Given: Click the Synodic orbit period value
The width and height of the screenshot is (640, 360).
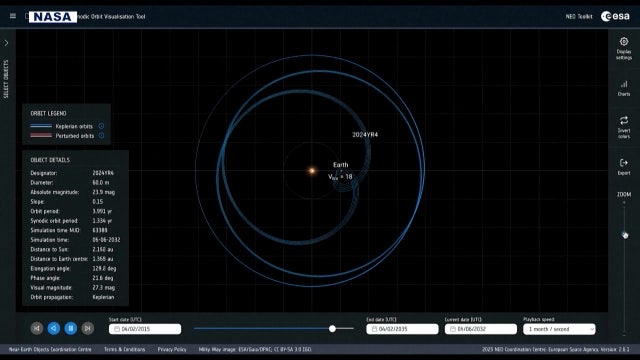Looking at the screenshot, I should (x=102, y=221).
